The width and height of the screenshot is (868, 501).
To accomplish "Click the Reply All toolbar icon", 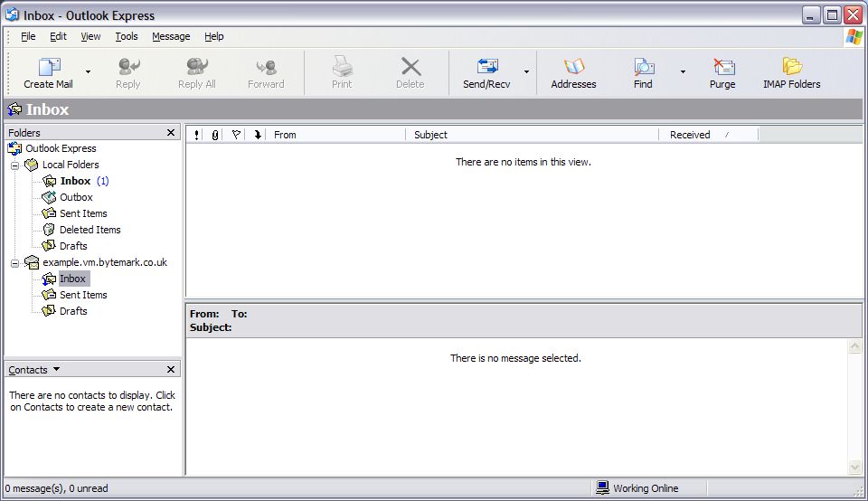I will coord(196,67).
